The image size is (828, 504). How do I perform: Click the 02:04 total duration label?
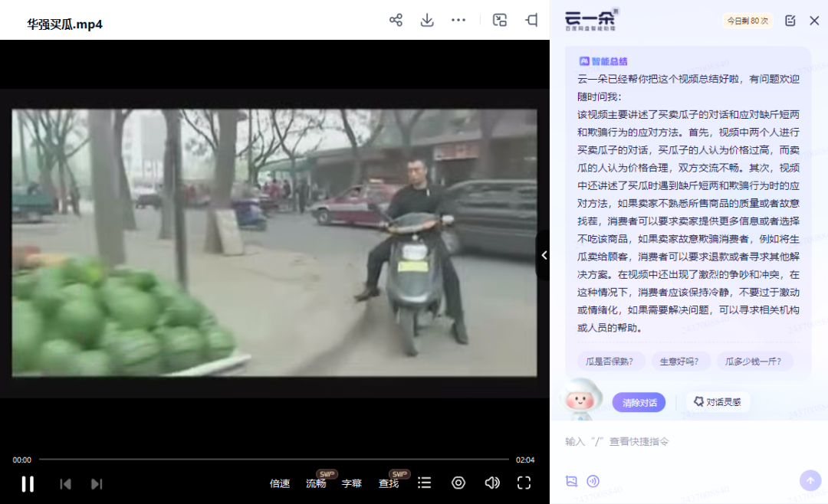pos(525,460)
